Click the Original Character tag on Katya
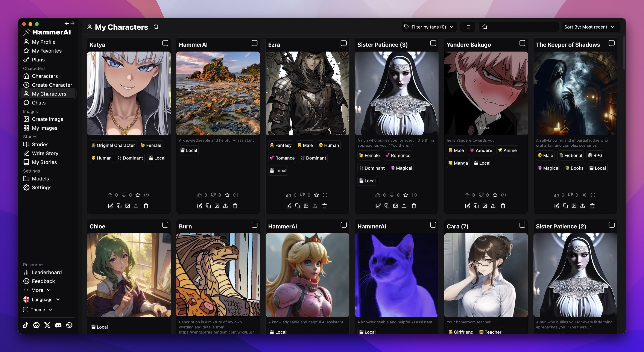The width and height of the screenshot is (644, 352). coord(113,145)
